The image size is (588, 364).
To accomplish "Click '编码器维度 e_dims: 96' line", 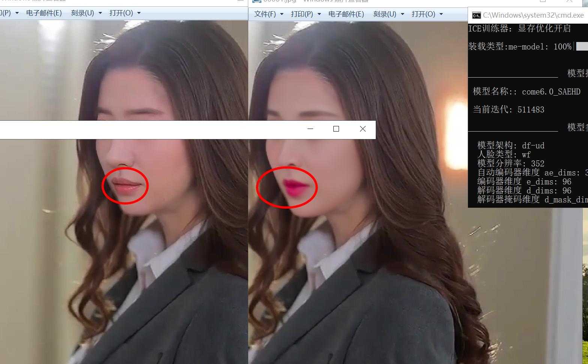I will pyautogui.click(x=524, y=181).
